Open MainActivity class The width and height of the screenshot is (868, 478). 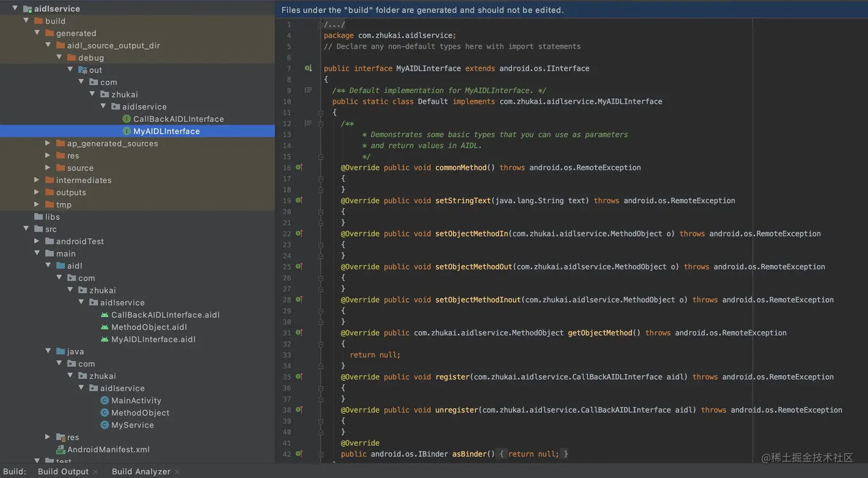click(x=136, y=401)
